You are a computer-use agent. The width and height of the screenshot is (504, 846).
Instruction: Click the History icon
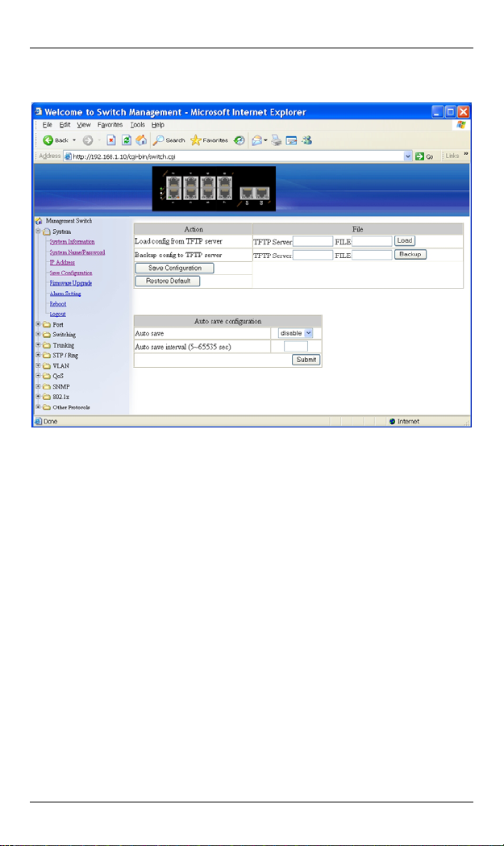(239, 140)
